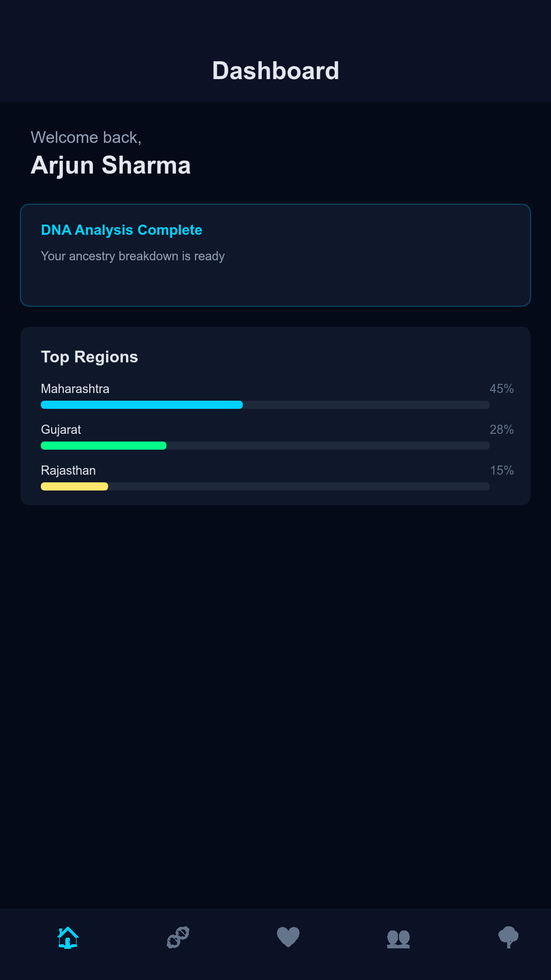
Task: Tap the Heart icon for health traits
Action: click(288, 937)
